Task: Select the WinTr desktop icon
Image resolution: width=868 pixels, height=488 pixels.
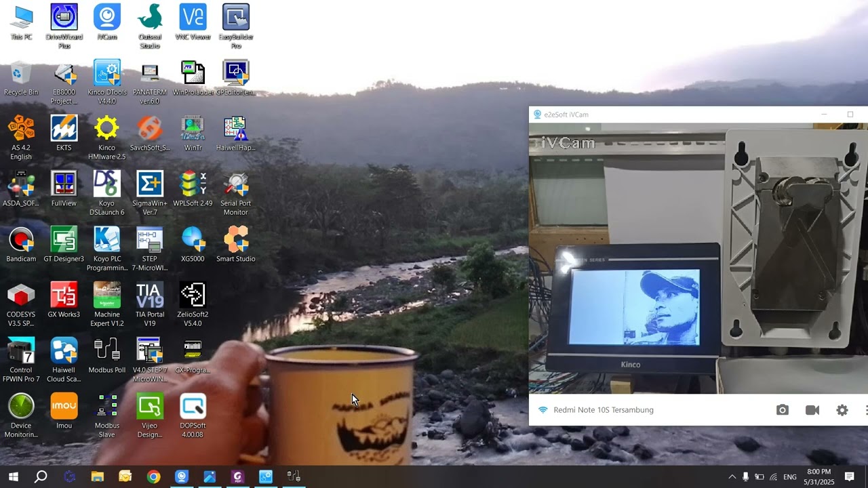Action: 193,134
